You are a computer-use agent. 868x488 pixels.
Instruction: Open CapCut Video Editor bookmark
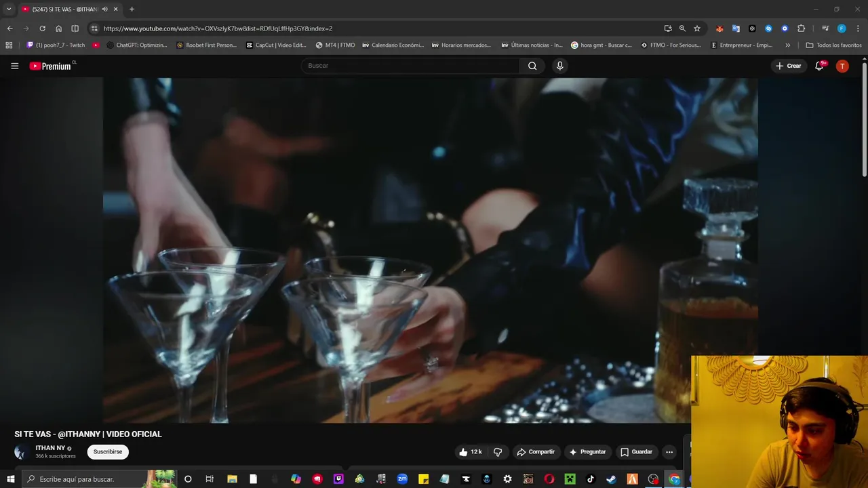tap(276, 45)
